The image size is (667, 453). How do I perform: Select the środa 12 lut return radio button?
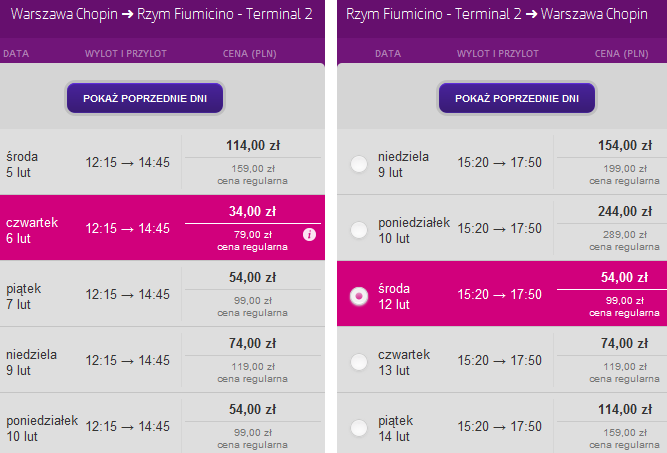(x=359, y=296)
